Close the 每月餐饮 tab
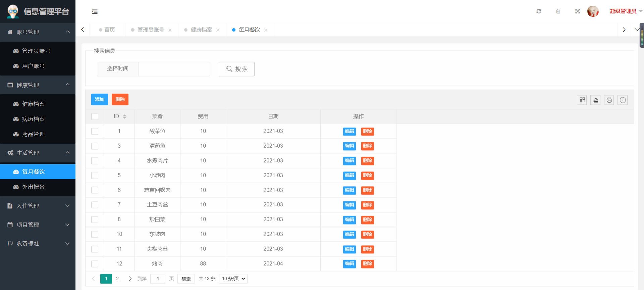This screenshot has width=644, height=290. (266, 30)
